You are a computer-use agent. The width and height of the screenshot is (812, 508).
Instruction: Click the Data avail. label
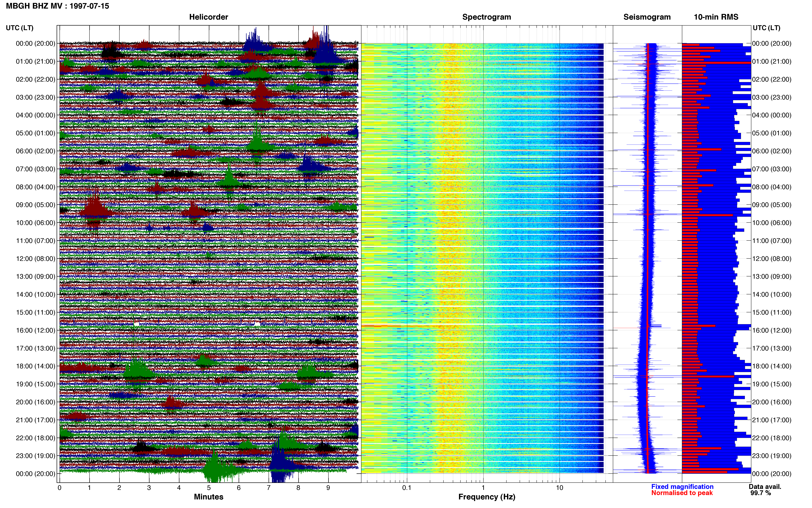pyautogui.click(x=765, y=487)
